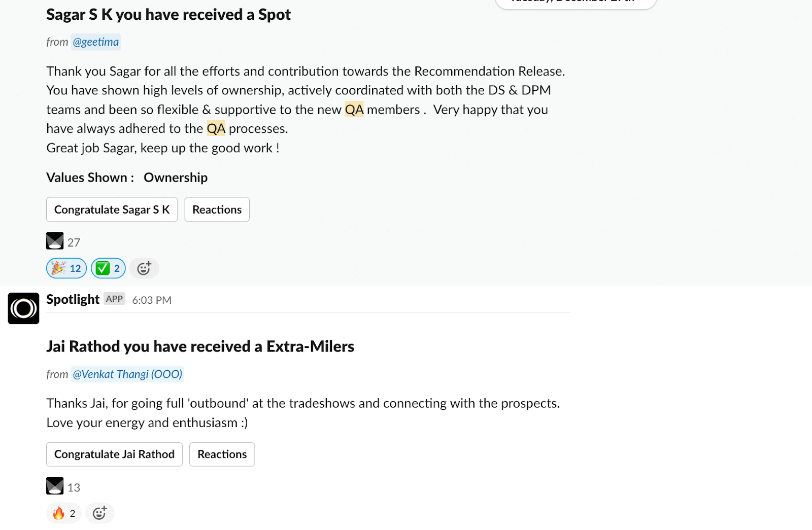Click the Spotlight badge showing count 27
The height and width of the screenshot is (530, 812).
coord(63,241)
